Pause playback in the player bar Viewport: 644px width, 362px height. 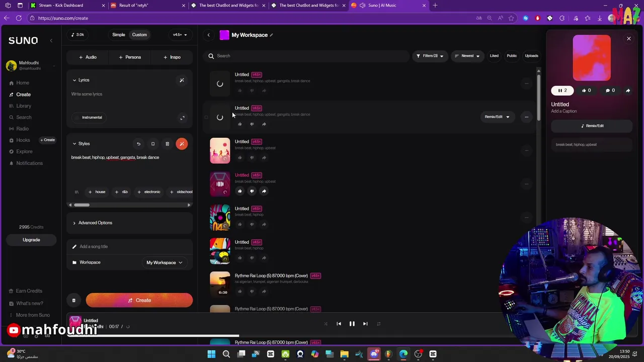tap(352, 324)
